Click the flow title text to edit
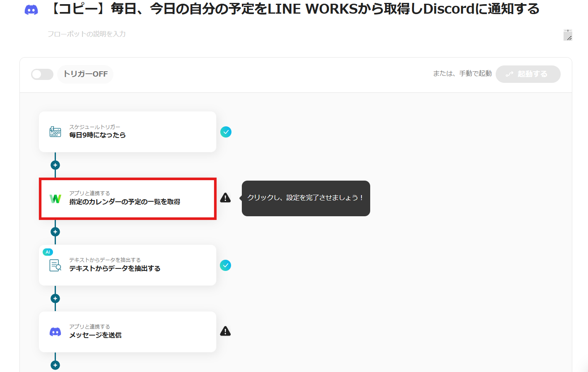588x372 pixels. pyautogui.click(x=294, y=9)
